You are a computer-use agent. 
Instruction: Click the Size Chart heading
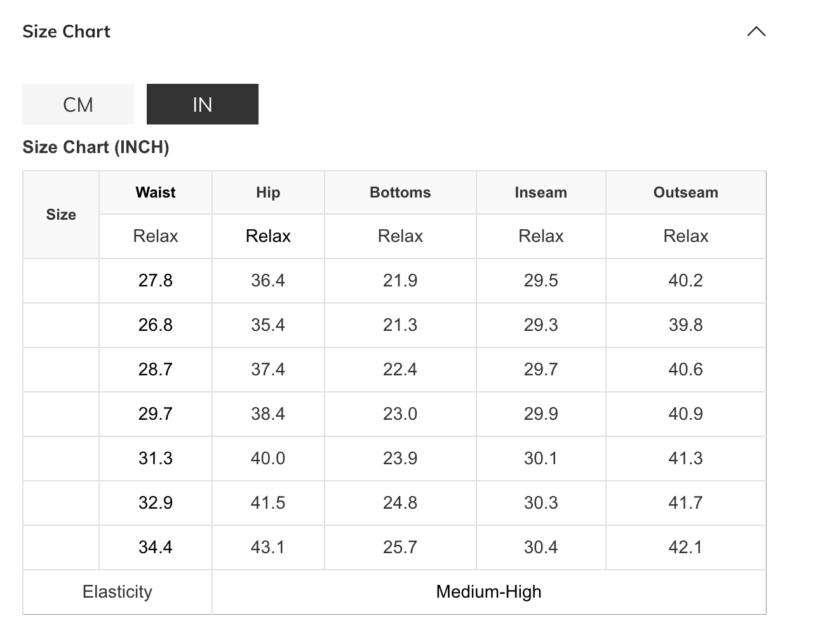coord(66,32)
